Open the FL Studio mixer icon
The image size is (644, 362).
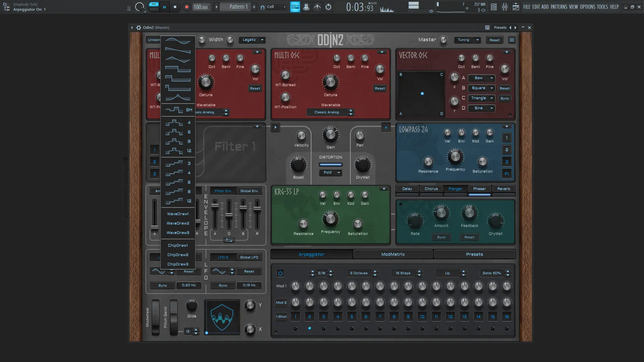[504, 7]
